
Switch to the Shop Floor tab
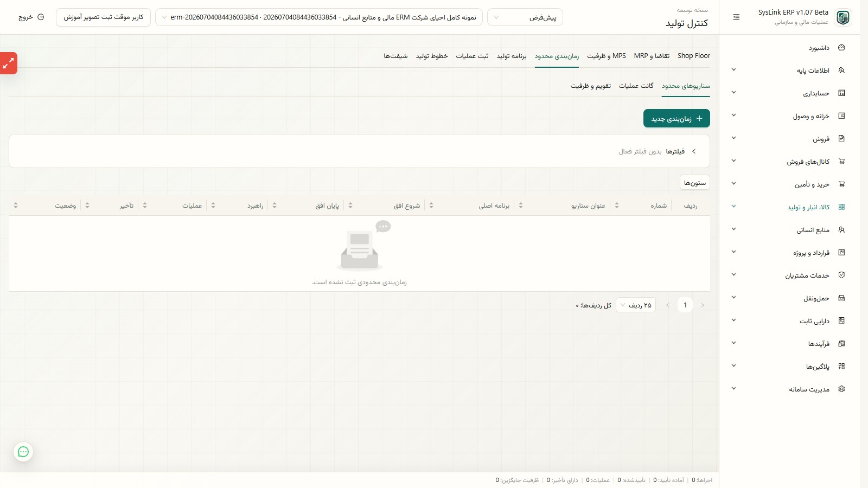click(694, 56)
